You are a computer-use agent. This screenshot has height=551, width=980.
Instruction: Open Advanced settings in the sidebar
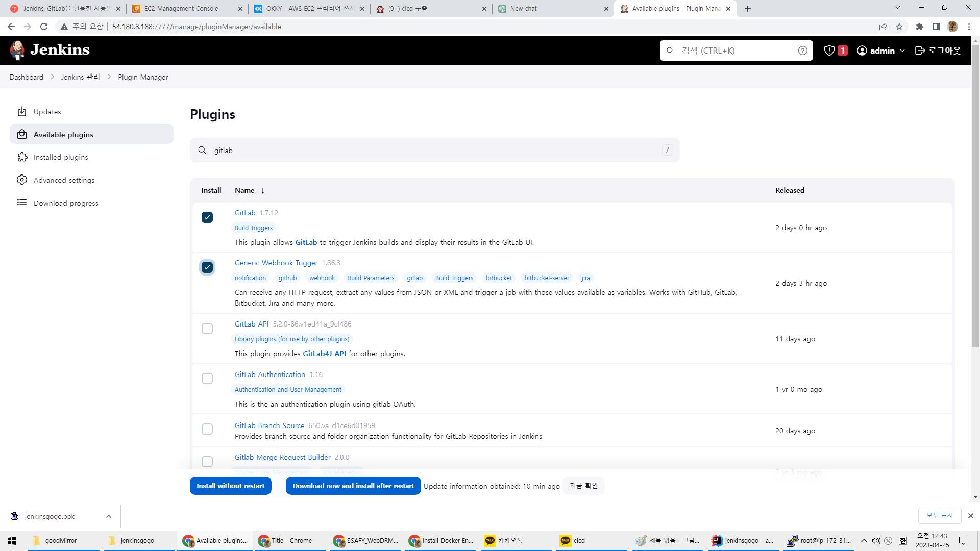[x=64, y=180]
